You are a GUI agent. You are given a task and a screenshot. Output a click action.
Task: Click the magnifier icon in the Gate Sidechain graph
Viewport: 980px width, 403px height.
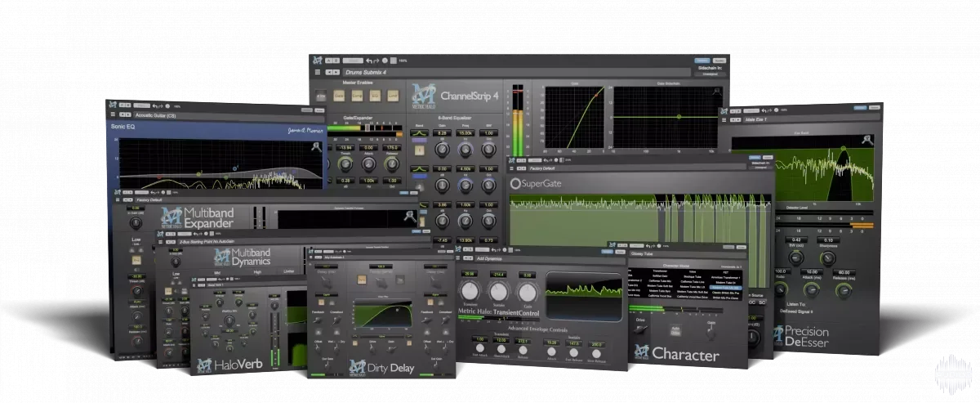[717, 91]
